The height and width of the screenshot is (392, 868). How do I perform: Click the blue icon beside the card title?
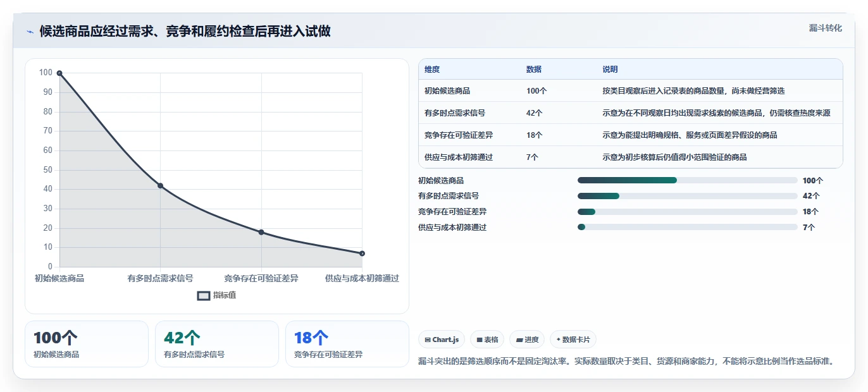[x=30, y=32]
